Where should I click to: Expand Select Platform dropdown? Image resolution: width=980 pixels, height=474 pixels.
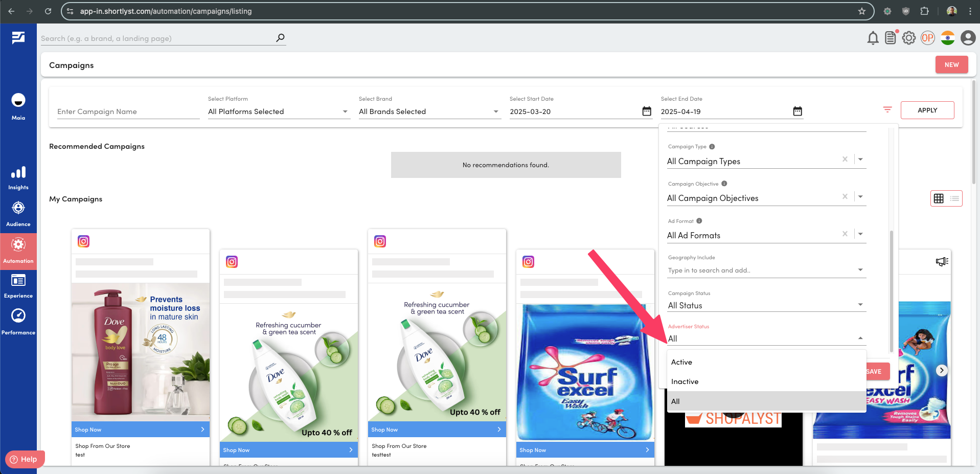coord(345,111)
